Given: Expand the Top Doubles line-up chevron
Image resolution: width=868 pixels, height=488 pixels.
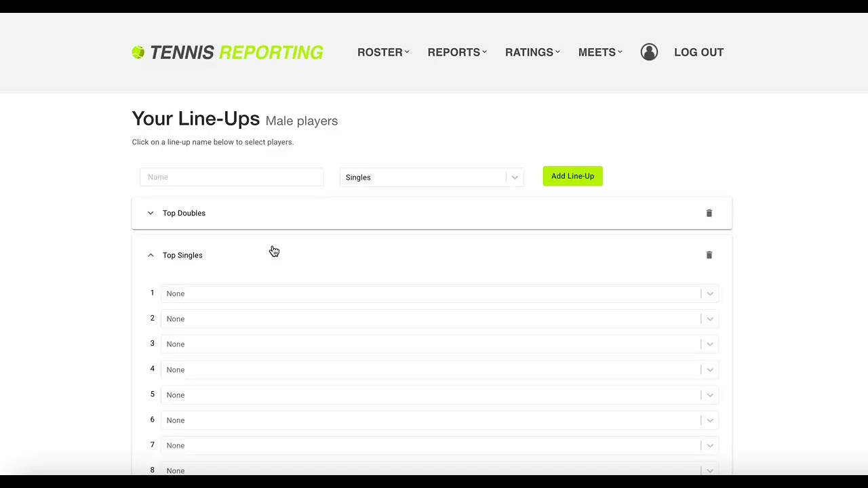Looking at the screenshot, I should [x=151, y=213].
